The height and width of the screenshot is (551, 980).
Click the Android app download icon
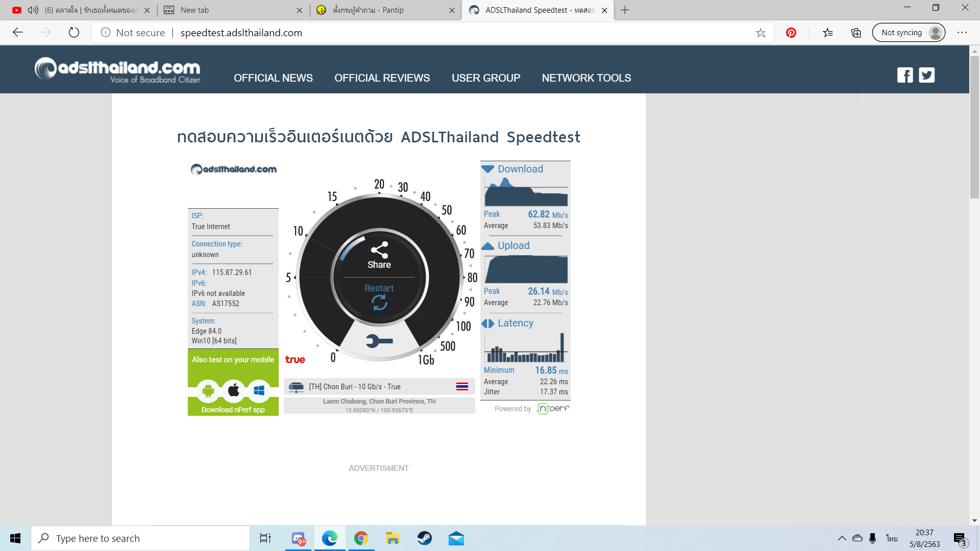208,391
